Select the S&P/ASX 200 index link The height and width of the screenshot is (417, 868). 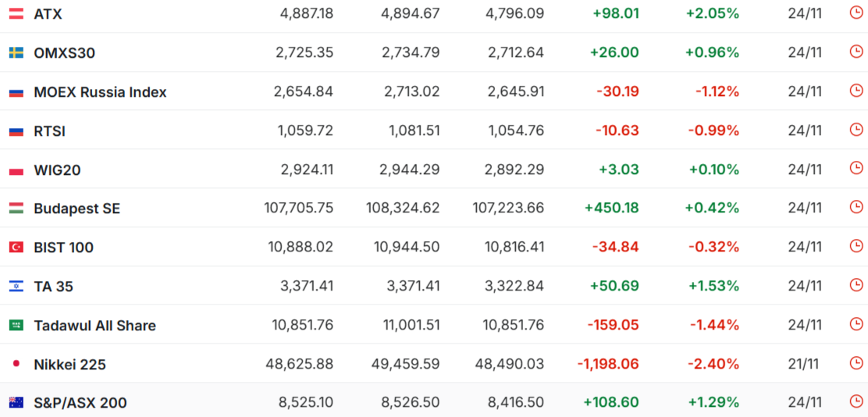pyautogui.click(x=80, y=403)
